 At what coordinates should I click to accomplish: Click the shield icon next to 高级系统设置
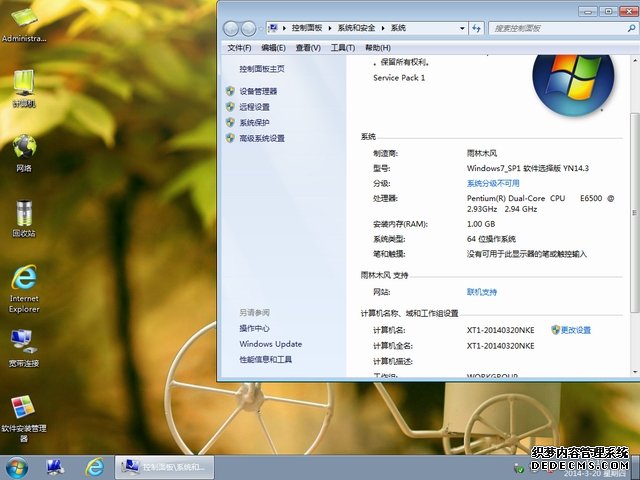(230, 138)
